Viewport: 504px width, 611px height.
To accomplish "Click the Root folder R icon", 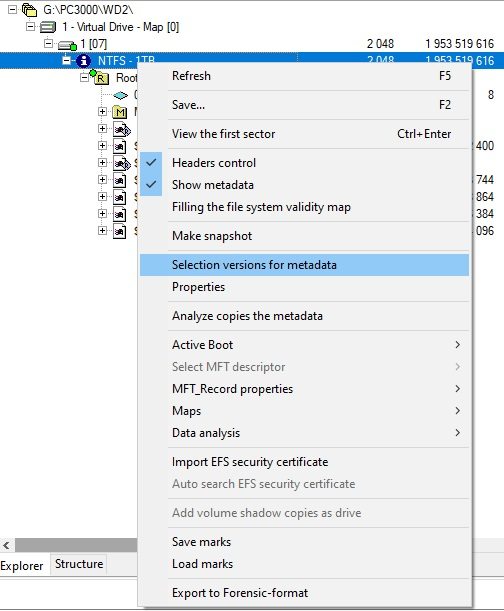I will (x=99, y=78).
